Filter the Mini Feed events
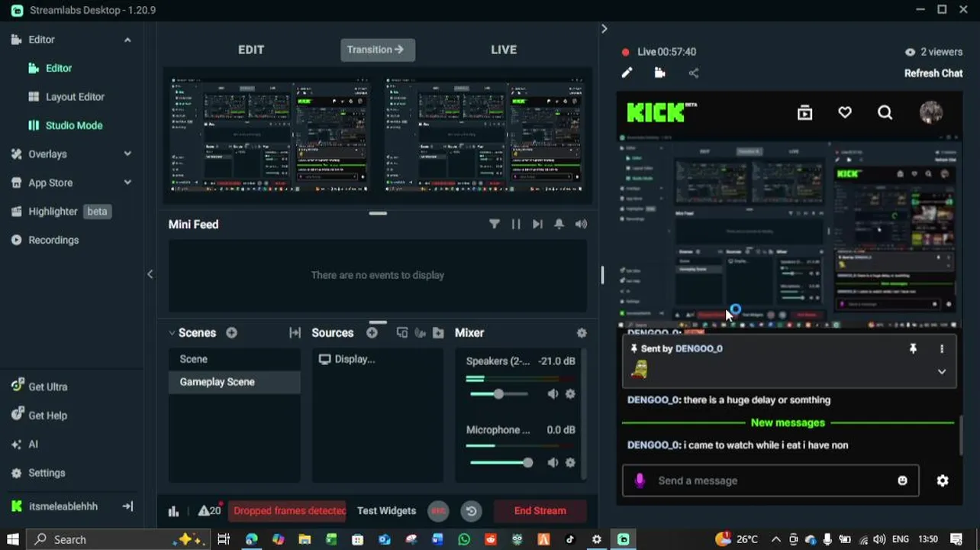 point(495,224)
